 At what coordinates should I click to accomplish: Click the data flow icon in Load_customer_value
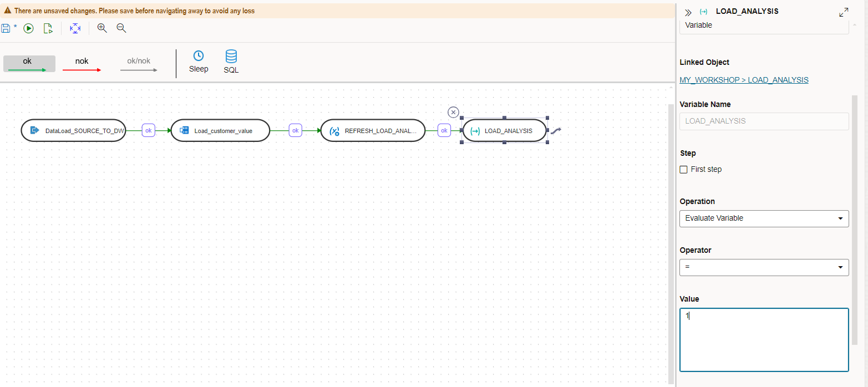(184, 130)
